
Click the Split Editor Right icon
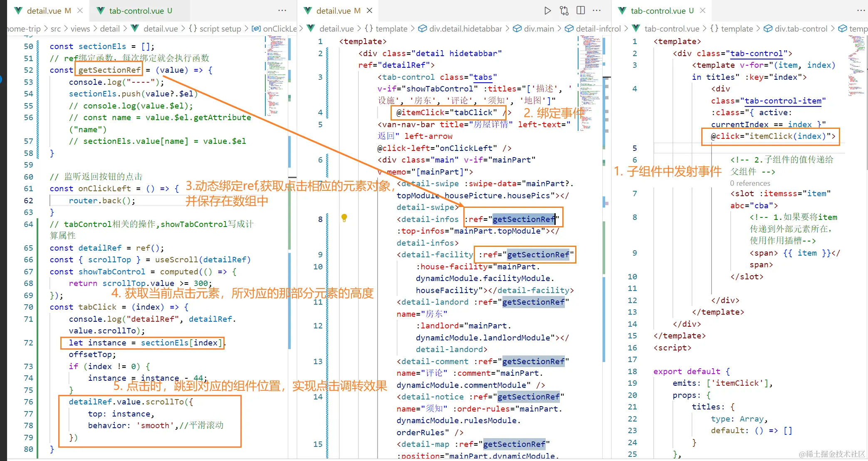pos(581,11)
